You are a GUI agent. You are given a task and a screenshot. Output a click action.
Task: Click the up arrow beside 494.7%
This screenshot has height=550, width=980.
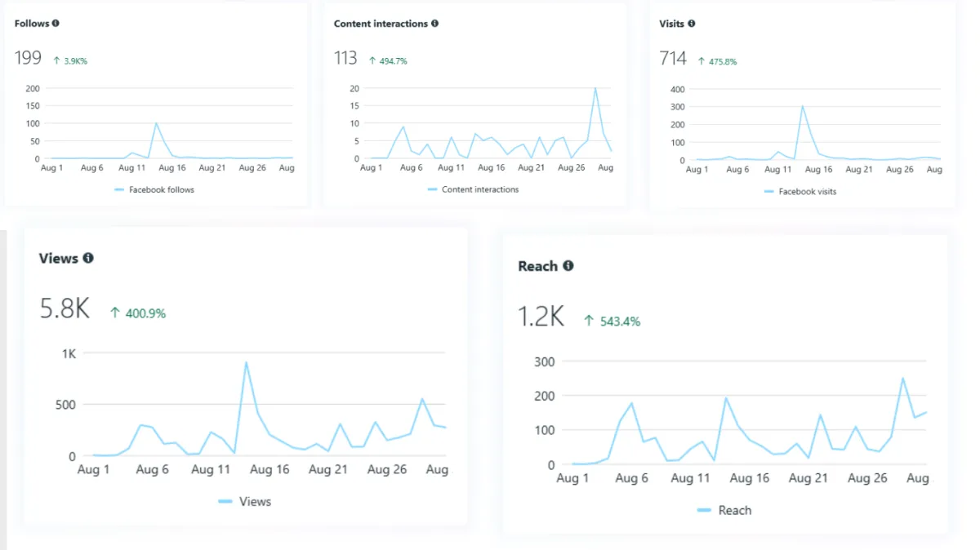[x=372, y=60]
